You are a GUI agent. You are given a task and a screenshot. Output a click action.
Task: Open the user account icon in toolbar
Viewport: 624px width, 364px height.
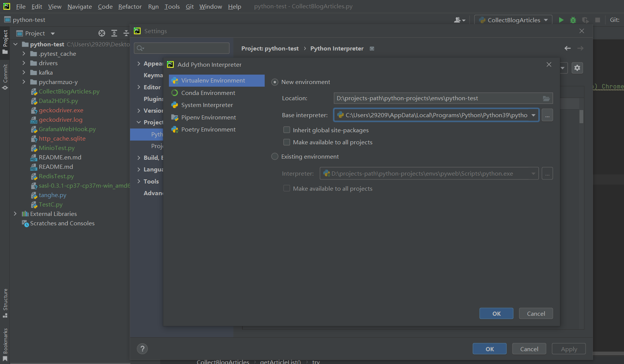460,20
